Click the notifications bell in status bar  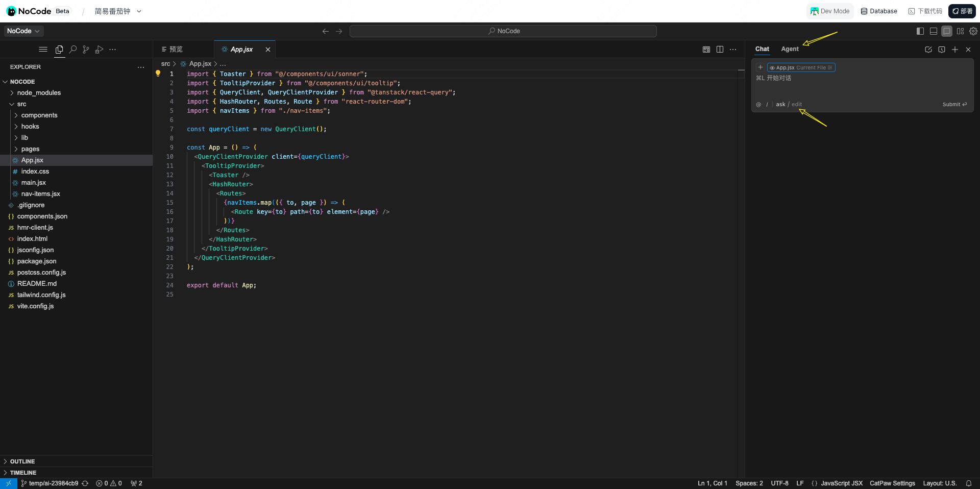[969, 483]
